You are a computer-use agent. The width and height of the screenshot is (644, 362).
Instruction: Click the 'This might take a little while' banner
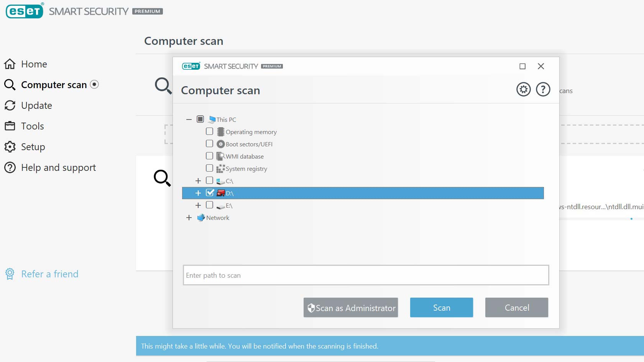point(390,346)
